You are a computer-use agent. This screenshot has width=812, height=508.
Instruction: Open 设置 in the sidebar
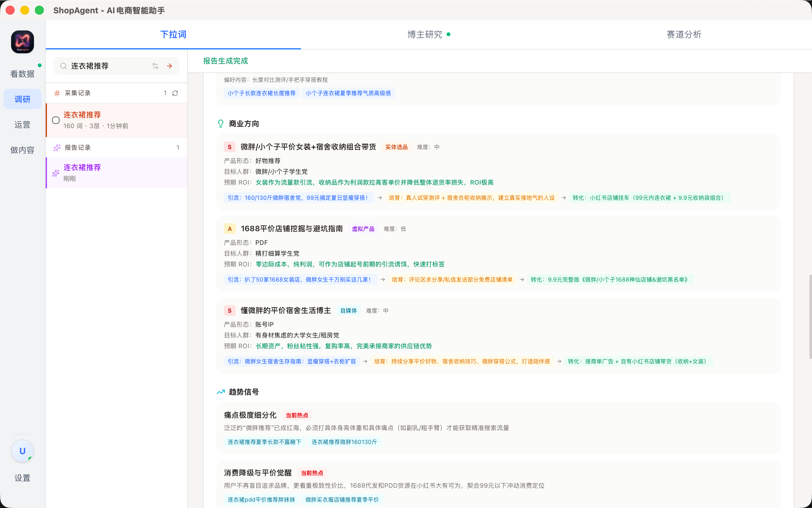click(x=23, y=478)
